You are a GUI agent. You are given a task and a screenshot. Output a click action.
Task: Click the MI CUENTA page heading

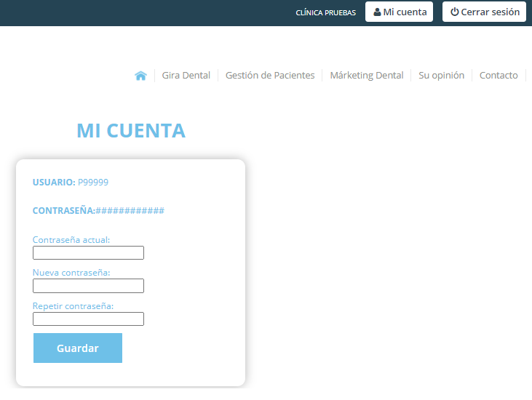(x=131, y=131)
